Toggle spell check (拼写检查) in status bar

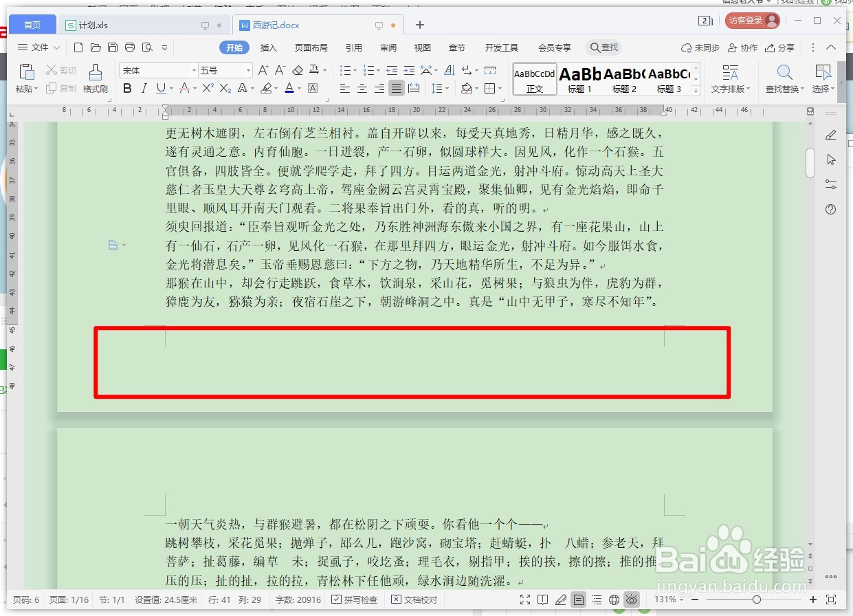pyautogui.click(x=355, y=599)
